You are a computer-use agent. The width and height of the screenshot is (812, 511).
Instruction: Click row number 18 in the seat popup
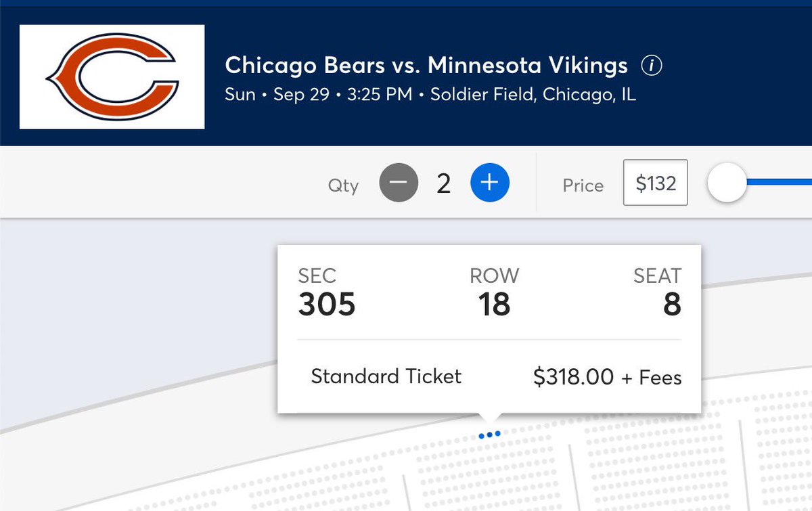tap(494, 305)
